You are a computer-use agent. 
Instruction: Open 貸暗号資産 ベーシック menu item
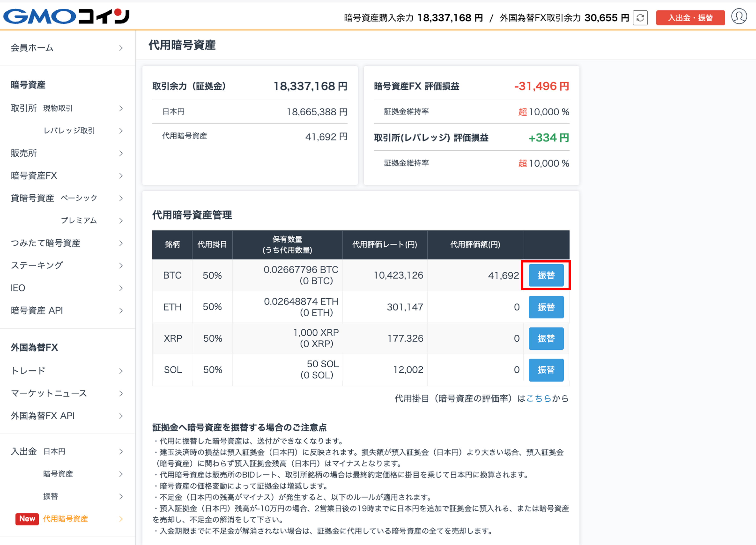tap(67, 198)
